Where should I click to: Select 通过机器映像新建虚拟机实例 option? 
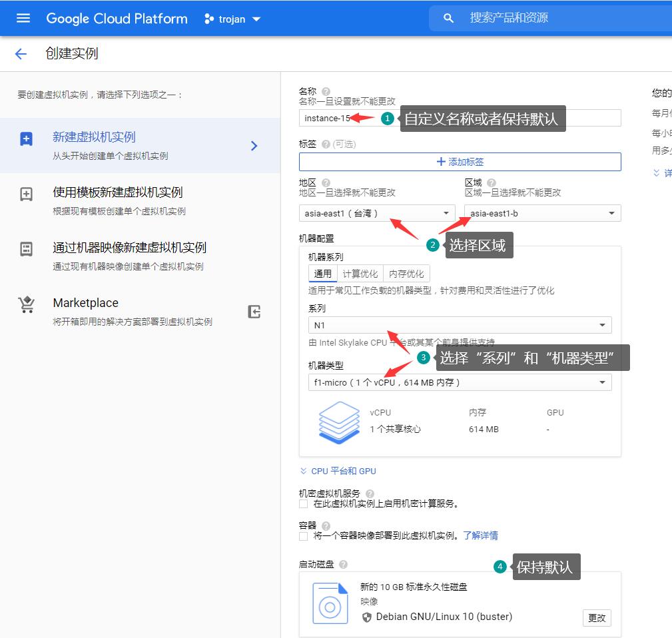coord(140,256)
